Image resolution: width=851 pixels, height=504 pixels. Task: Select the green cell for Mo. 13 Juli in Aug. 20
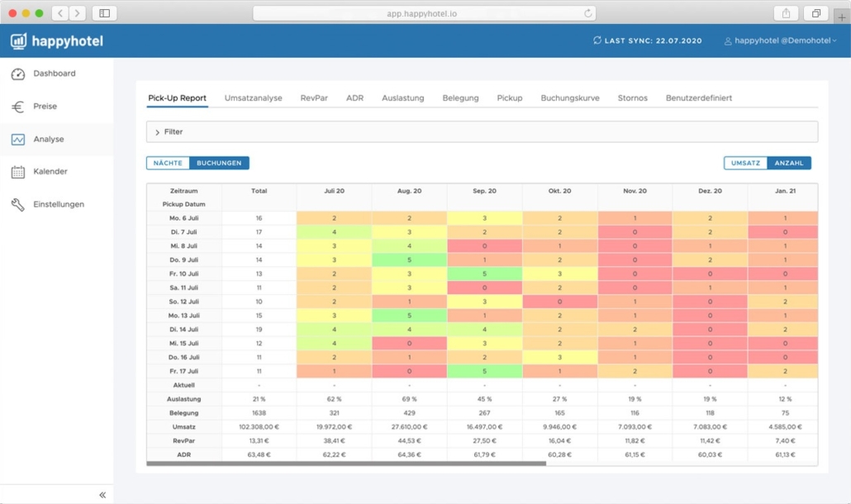tap(408, 315)
